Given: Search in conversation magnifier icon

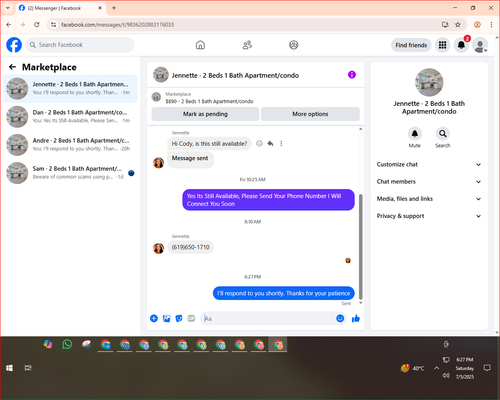Looking at the screenshot, I should [443, 134].
